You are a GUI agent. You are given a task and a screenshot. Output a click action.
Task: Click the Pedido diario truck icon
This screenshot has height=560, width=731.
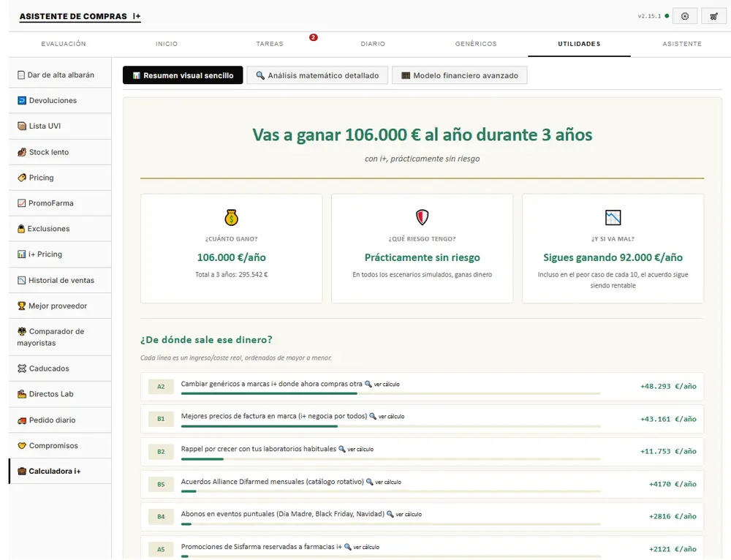[x=22, y=420]
